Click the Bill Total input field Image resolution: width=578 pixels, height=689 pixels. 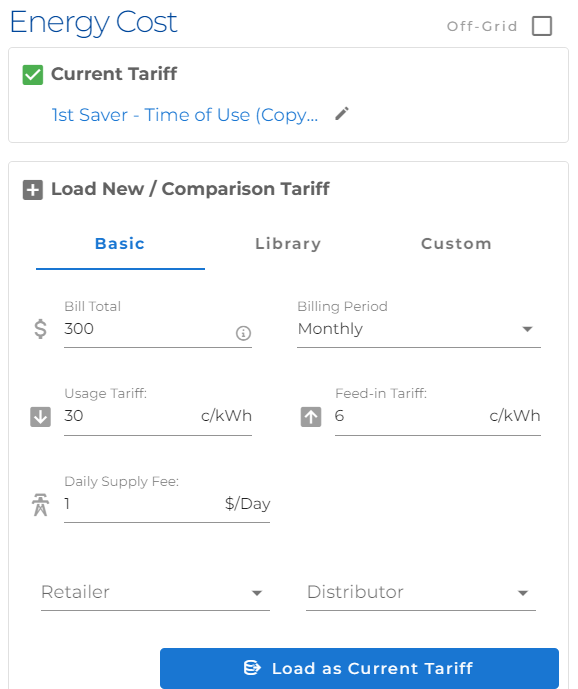(x=148, y=329)
